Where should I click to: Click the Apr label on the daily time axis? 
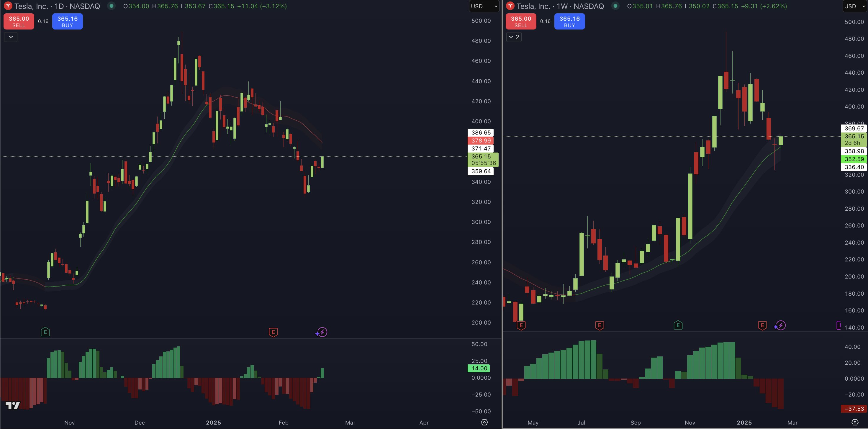tap(424, 423)
